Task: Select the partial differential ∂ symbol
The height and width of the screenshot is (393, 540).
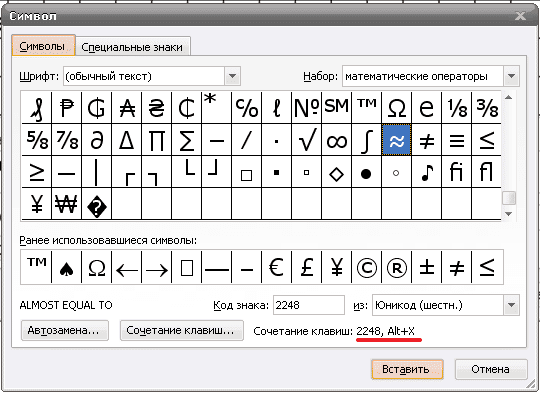Action: point(96,140)
